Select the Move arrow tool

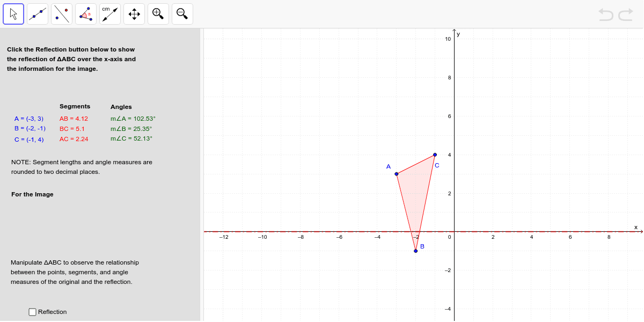(x=13, y=14)
